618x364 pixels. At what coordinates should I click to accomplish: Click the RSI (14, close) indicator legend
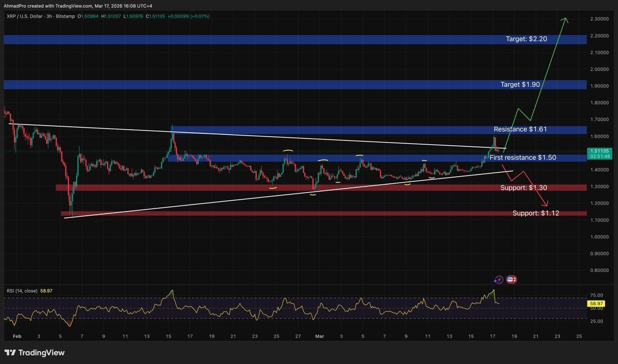22,291
